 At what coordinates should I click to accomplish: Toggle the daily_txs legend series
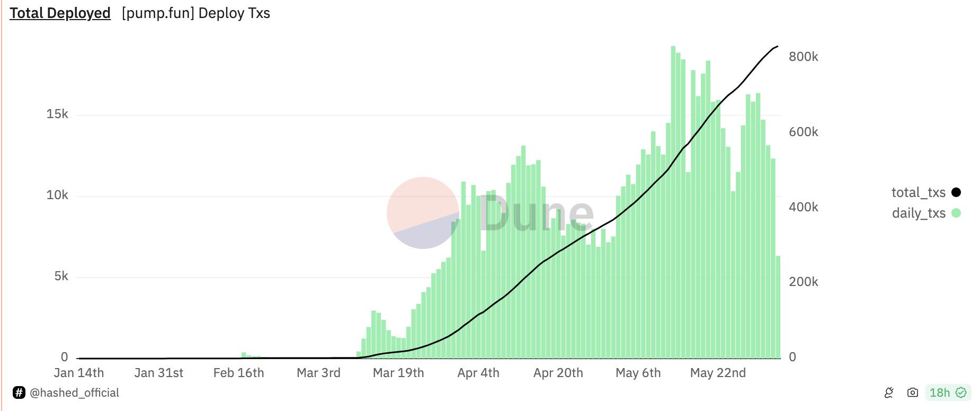click(919, 213)
